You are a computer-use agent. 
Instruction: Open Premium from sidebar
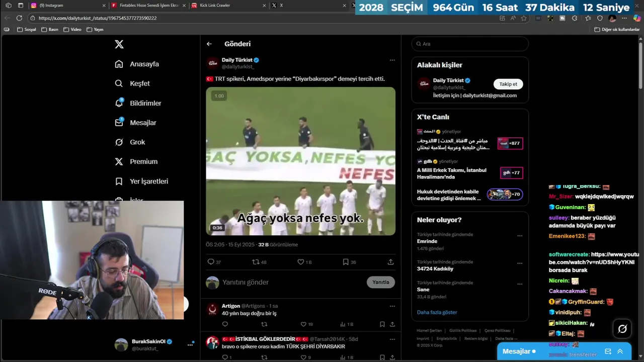click(x=136, y=161)
